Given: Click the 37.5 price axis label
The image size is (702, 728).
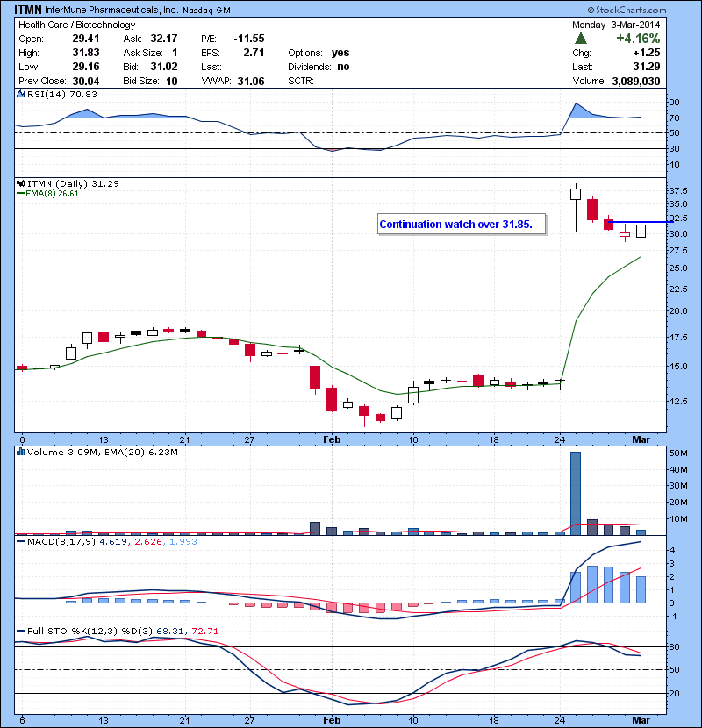Looking at the screenshot, I should coord(678,191).
